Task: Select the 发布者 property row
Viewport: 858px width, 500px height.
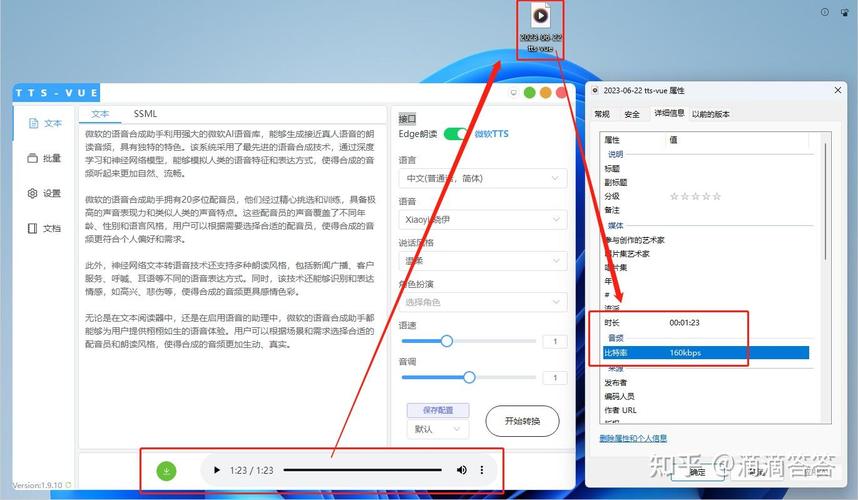Action: coord(705,382)
